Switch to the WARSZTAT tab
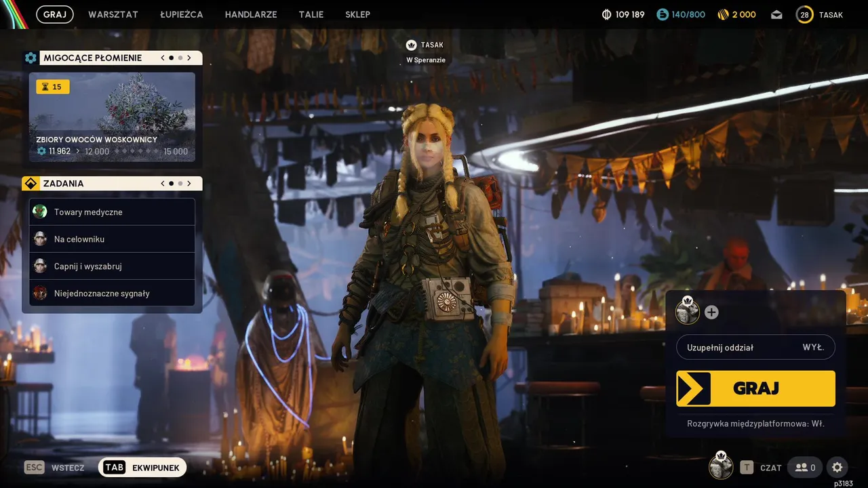 [113, 14]
